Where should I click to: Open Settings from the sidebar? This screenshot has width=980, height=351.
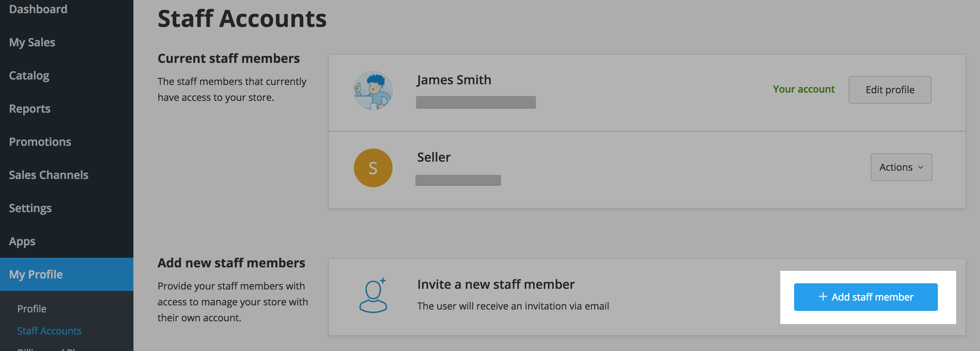30,208
